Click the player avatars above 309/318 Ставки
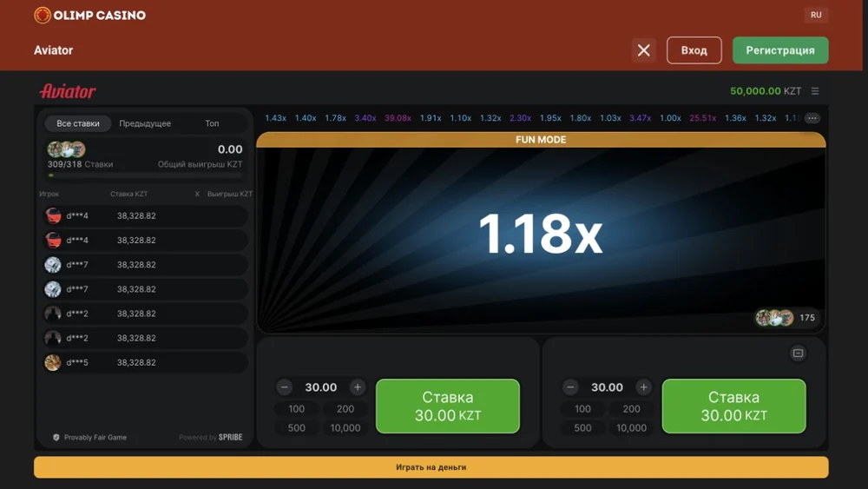The width and height of the screenshot is (868, 489). tap(66, 149)
